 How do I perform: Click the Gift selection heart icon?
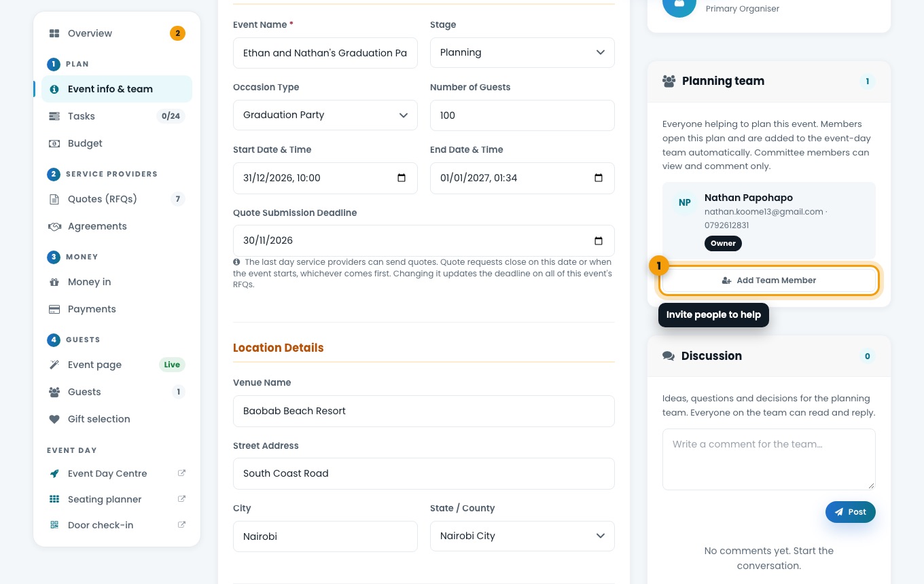click(54, 419)
